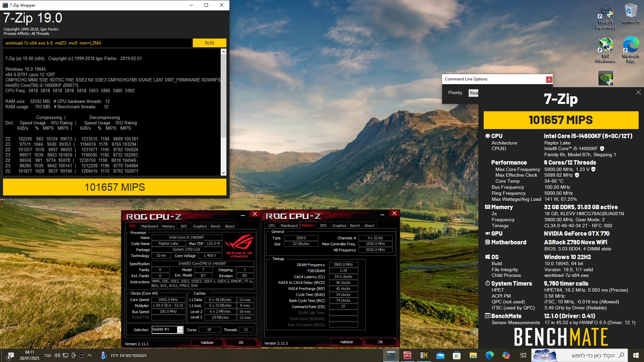Click 7-Zip wrapper taskbar icon
This screenshot has height=362, width=644.
[x=391, y=355]
